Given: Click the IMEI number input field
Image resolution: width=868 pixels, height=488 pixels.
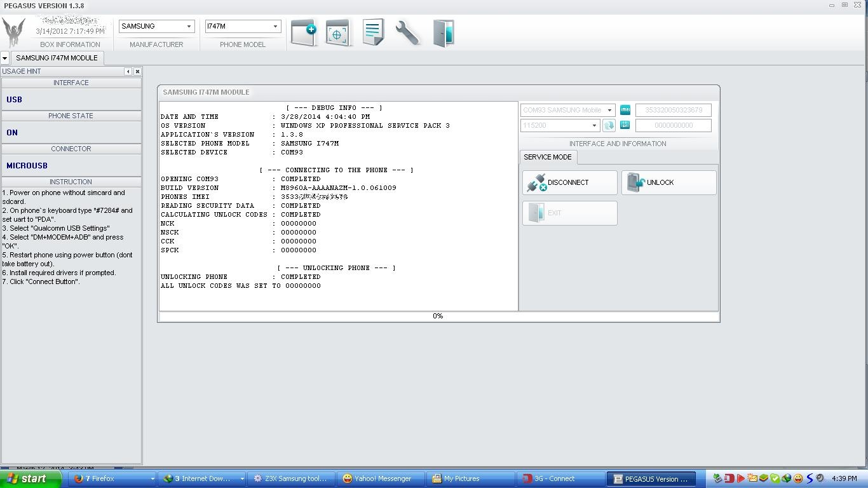Looking at the screenshot, I should (674, 110).
